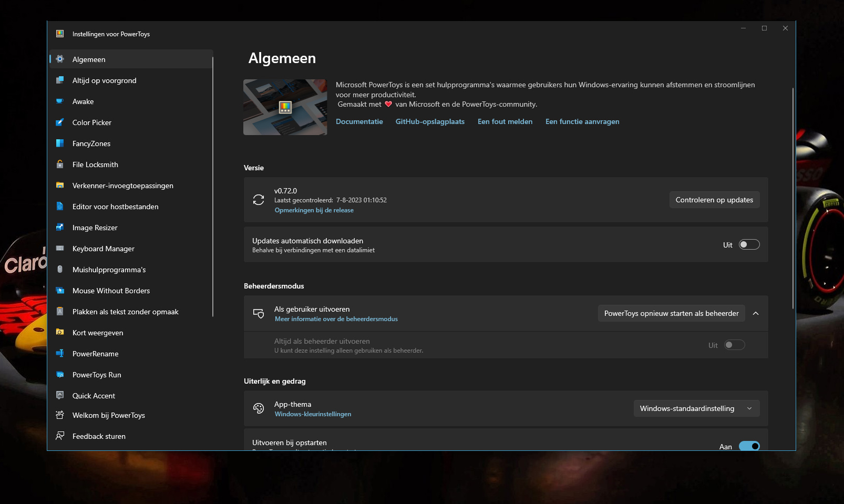Image resolution: width=844 pixels, height=504 pixels.
Task: Select the Mouse Without Borders icon
Action: 60,291
